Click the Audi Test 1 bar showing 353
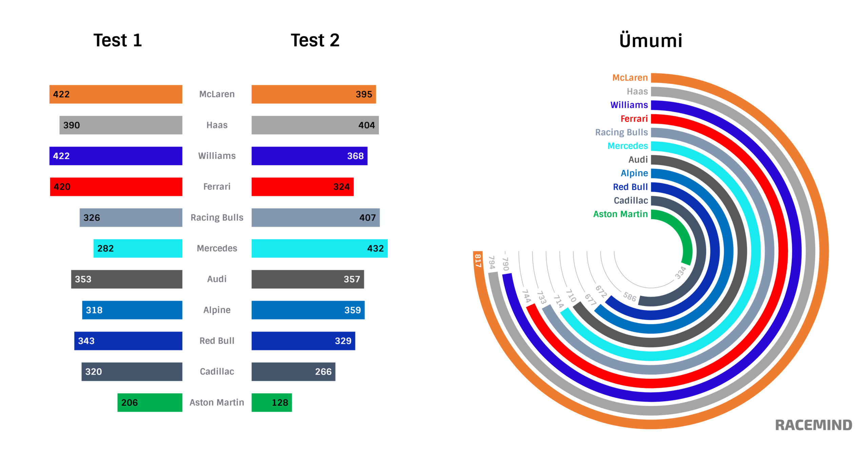Image resolution: width=868 pixels, height=456 pixels. coord(126,279)
